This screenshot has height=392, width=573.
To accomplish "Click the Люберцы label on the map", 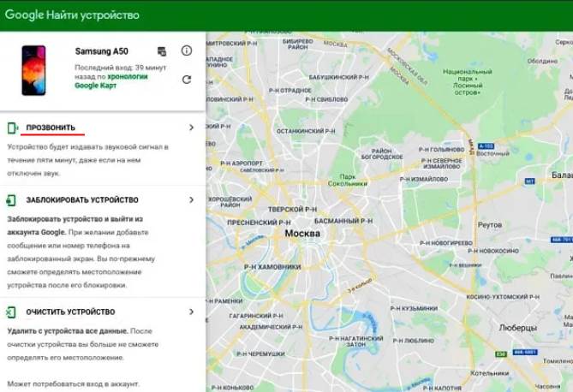I will point(518,328).
